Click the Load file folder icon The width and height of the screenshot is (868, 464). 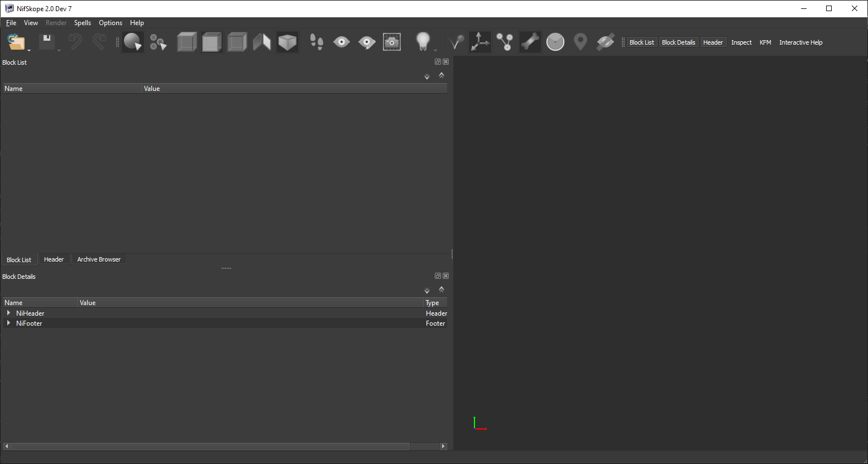click(x=16, y=42)
